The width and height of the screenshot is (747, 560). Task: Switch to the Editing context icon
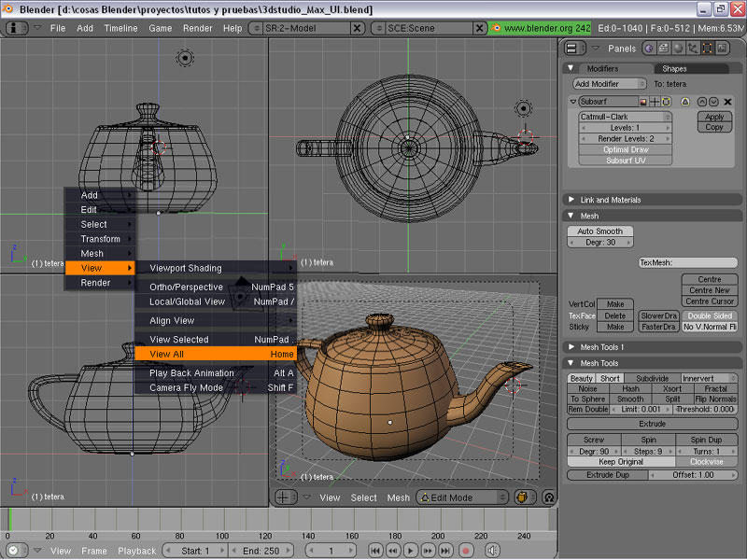click(x=707, y=49)
